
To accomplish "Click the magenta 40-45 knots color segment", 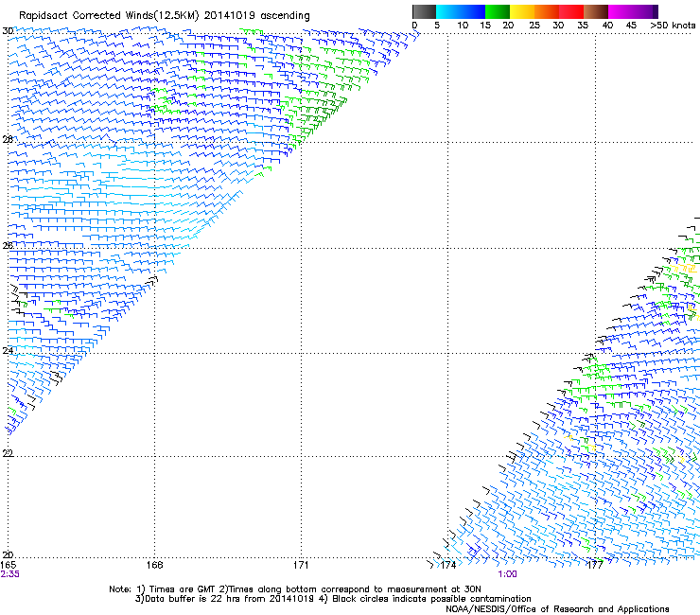I will [x=621, y=11].
